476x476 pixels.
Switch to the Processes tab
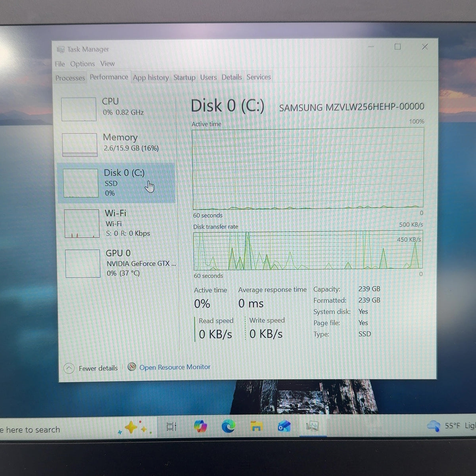point(70,78)
